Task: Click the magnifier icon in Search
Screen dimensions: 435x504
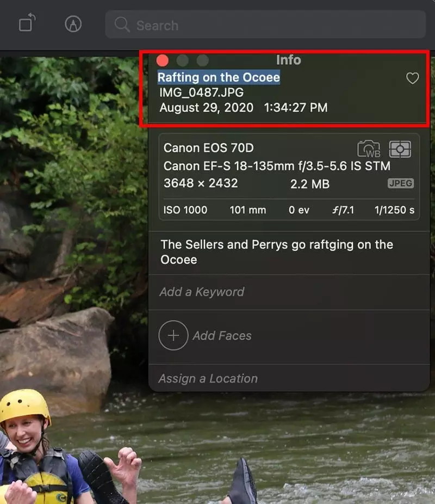Action: pos(122,24)
